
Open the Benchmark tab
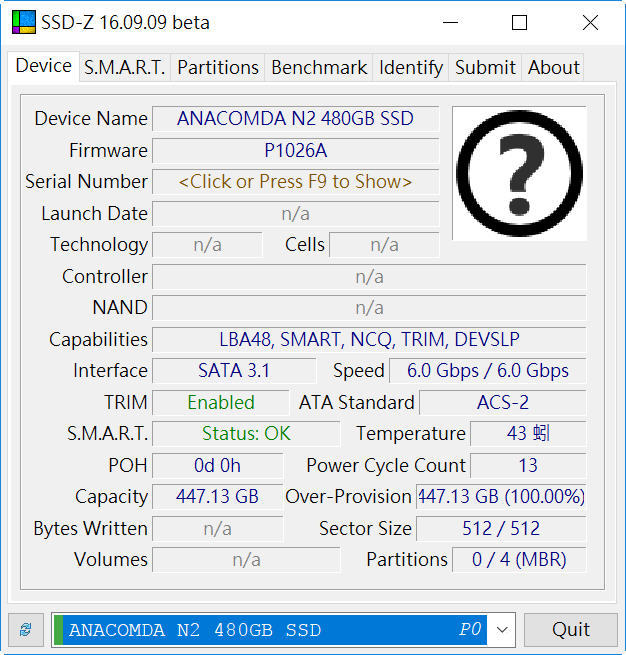(319, 67)
